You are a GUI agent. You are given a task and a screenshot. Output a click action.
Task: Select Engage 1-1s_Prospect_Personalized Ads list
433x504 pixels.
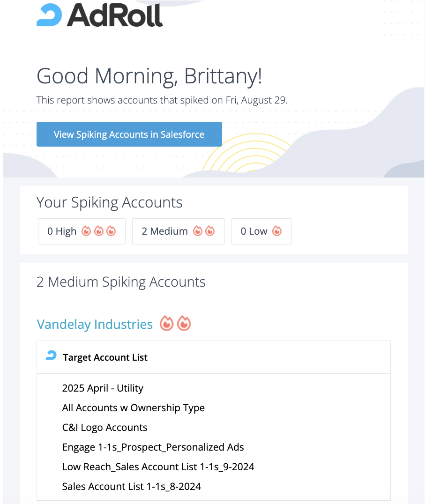(153, 447)
